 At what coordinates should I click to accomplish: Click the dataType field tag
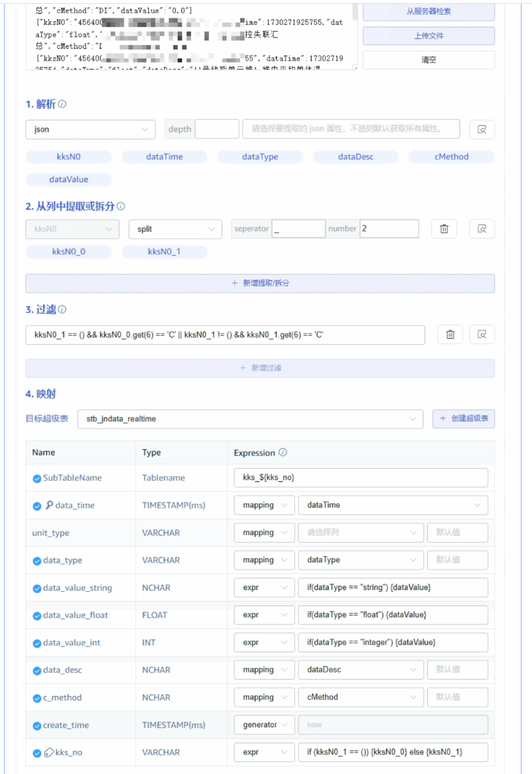260,157
